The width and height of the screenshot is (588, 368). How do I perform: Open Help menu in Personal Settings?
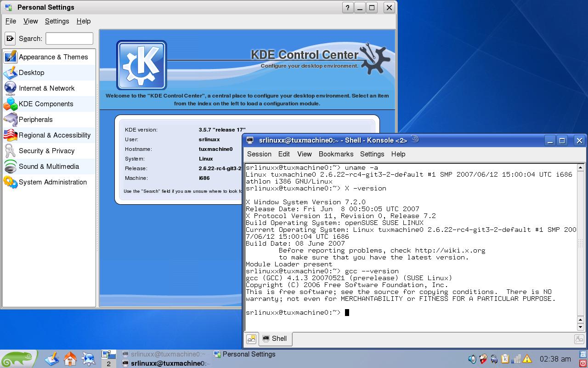[x=84, y=21]
